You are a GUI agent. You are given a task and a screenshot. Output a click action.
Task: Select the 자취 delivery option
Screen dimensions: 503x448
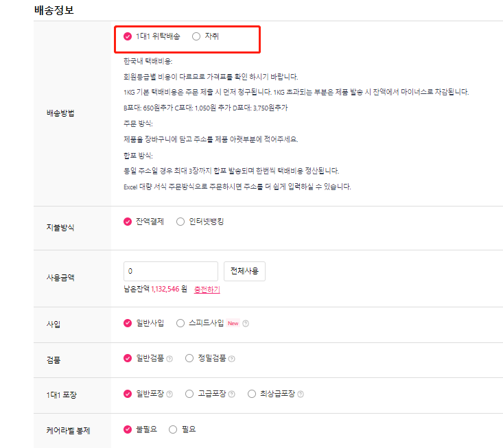[x=196, y=36]
